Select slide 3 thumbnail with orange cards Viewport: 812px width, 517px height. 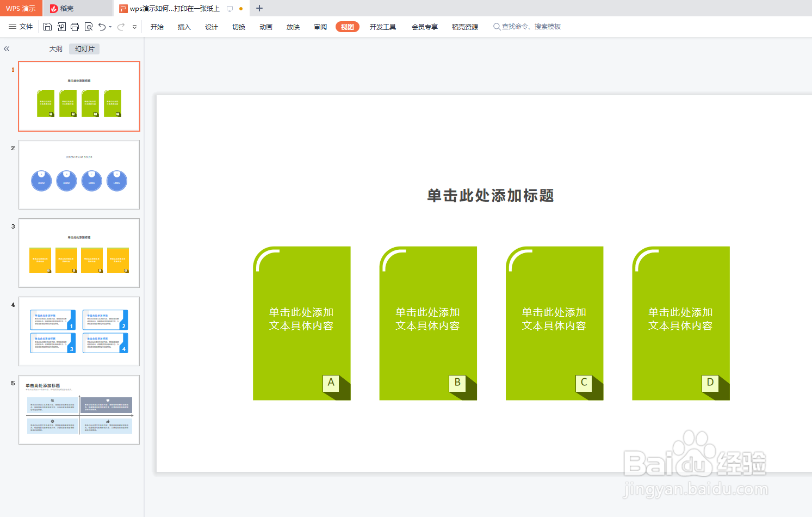pos(79,253)
